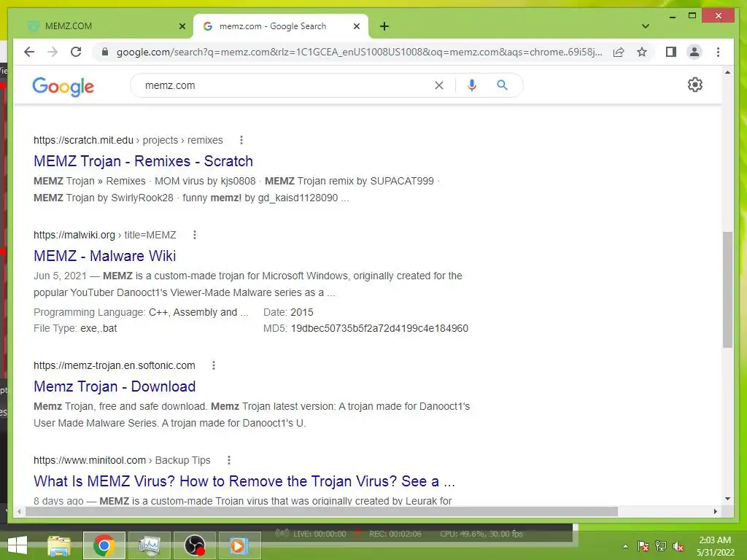Click the memz-trojan.en.softonic.com URL
The width and height of the screenshot is (747, 560).
click(115, 365)
